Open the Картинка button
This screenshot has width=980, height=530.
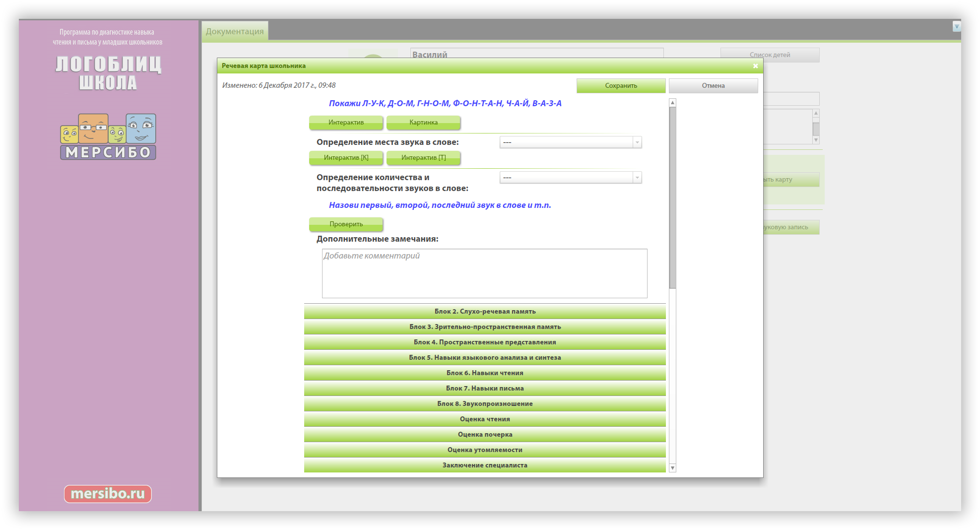click(423, 123)
